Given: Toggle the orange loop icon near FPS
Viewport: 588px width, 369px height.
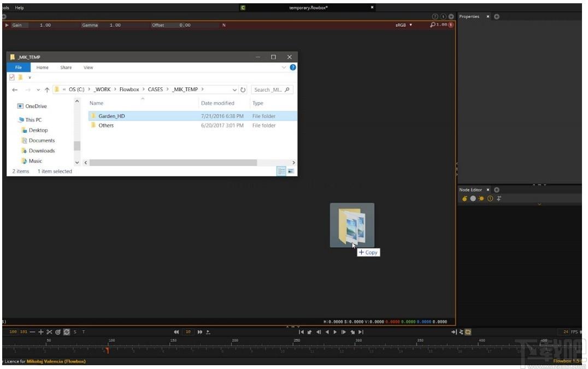Looking at the screenshot, I should coord(468,332).
